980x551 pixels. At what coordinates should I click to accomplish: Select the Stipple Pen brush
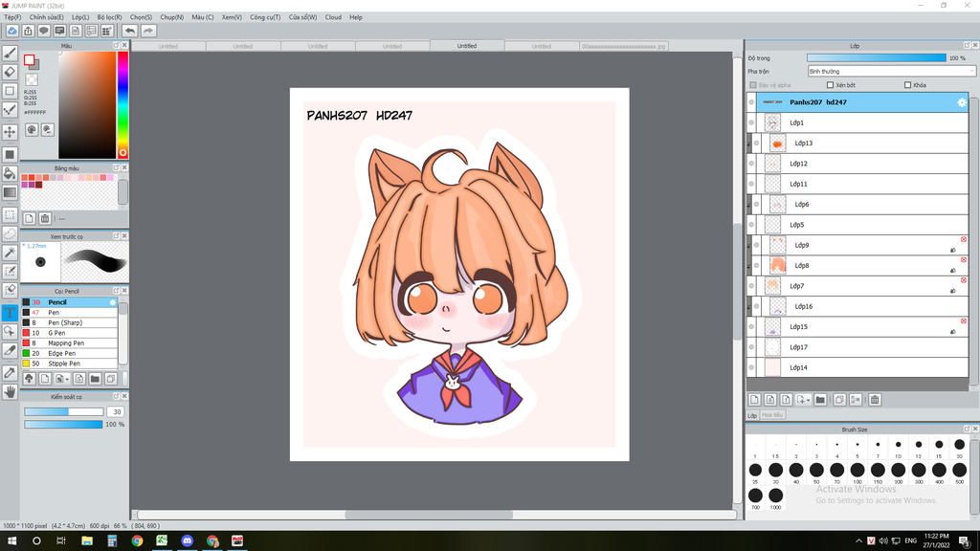click(69, 364)
